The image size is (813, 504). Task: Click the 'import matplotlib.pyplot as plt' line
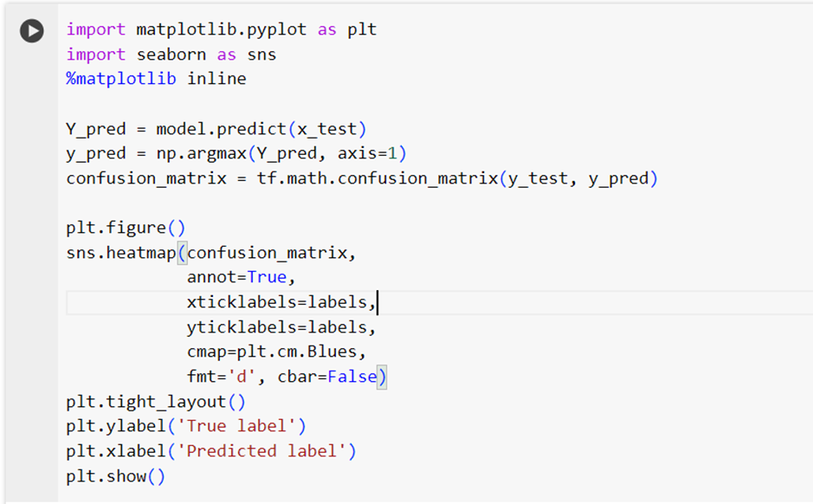coord(221,29)
